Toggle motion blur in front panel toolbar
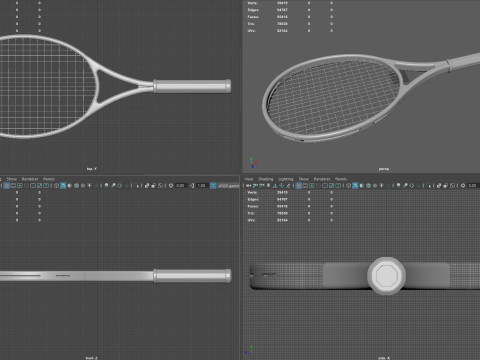The image size is (480, 360). tap(113, 185)
